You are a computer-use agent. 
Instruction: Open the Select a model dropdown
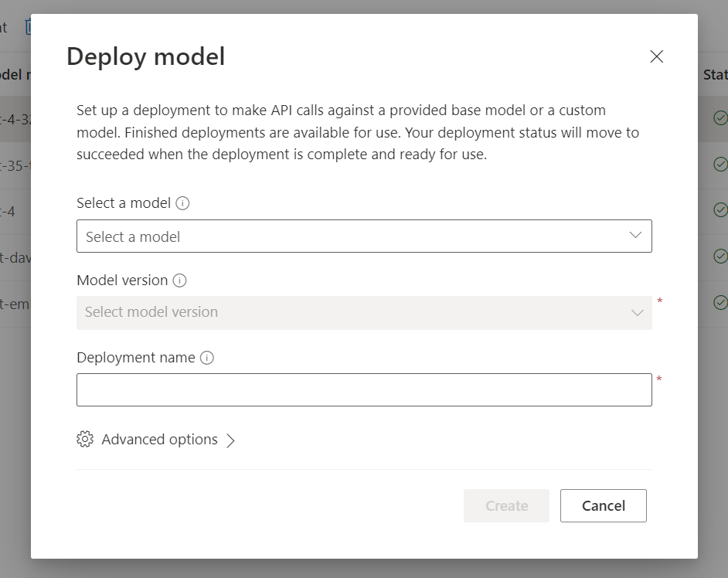coord(364,236)
